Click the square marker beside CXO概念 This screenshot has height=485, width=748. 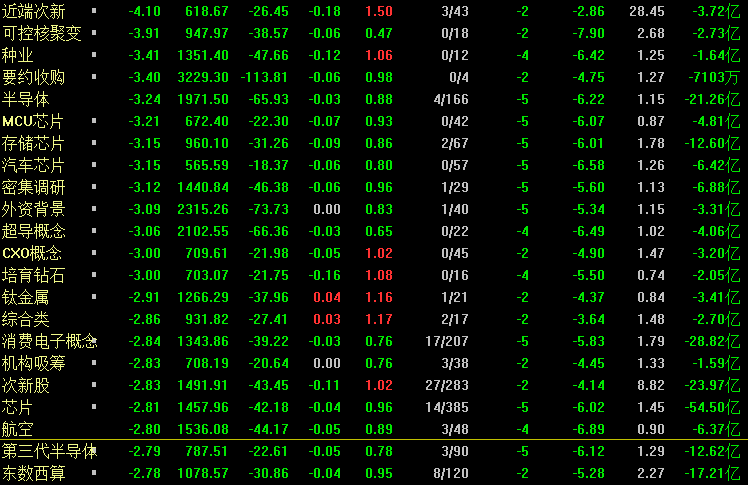pyautogui.click(x=94, y=252)
